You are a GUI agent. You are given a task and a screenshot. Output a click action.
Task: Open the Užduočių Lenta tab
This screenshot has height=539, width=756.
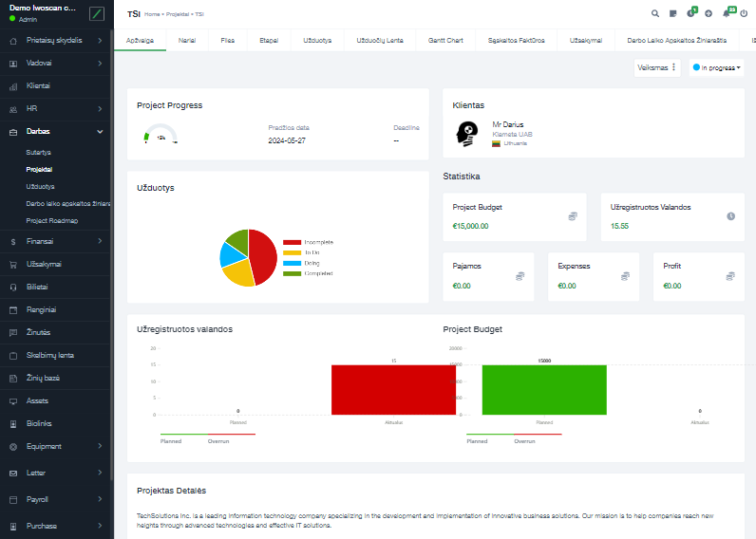click(x=379, y=41)
